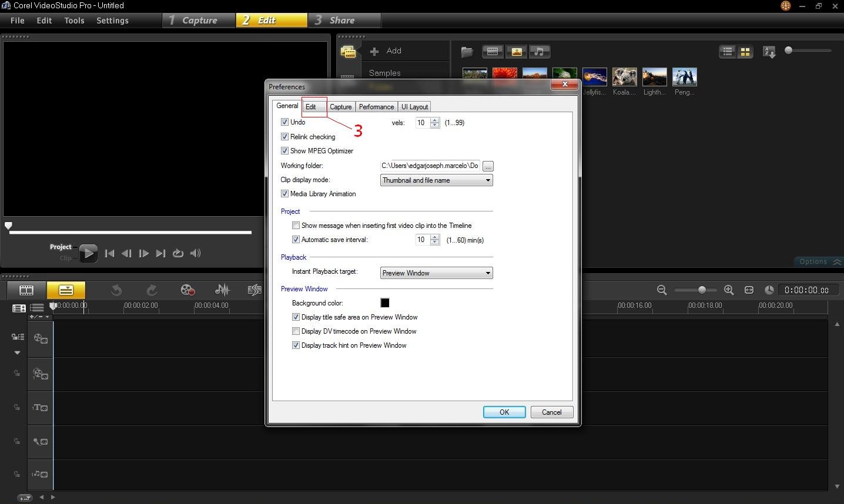This screenshot has height=504, width=844.
Task: Expand the Options panel chevron
Action: 838,262
